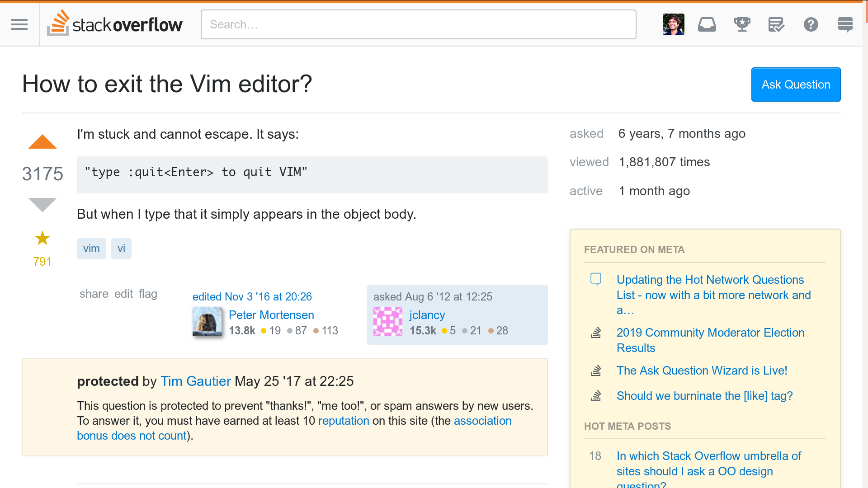868x488 pixels.
Task: Focus the Search input field
Action: click(x=418, y=24)
